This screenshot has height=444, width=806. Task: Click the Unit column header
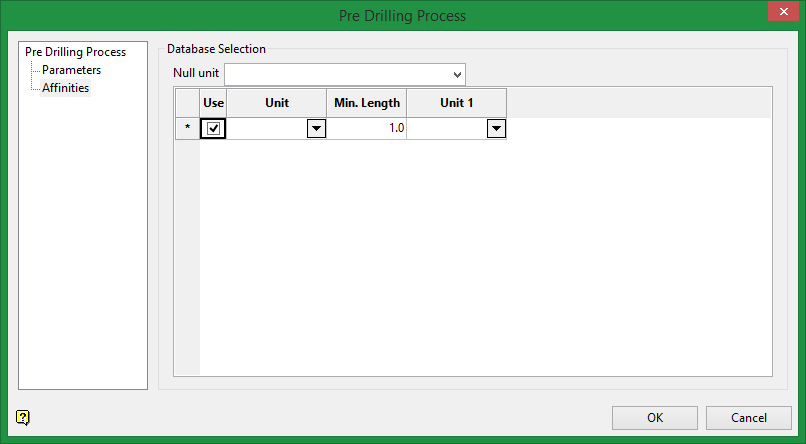tap(277, 103)
